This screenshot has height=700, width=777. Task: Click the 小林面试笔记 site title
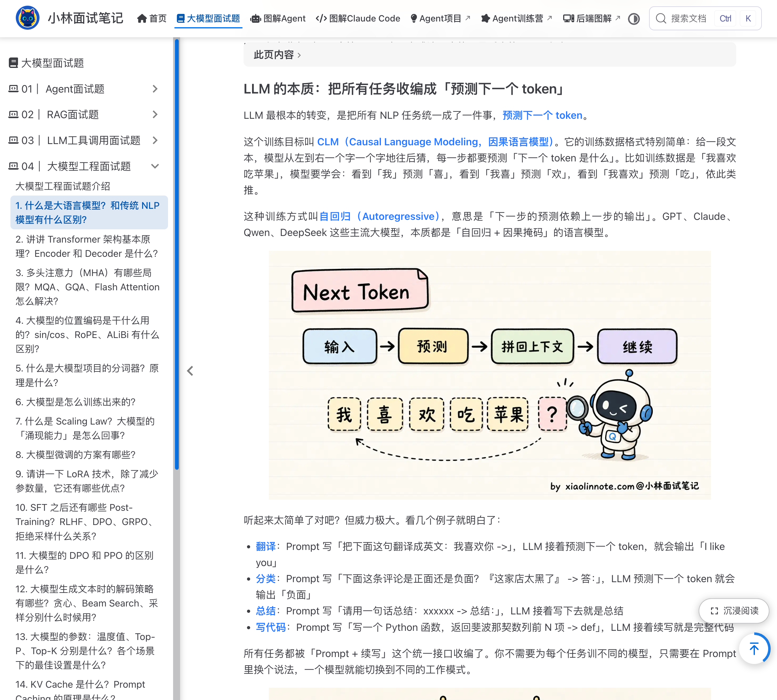click(85, 18)
